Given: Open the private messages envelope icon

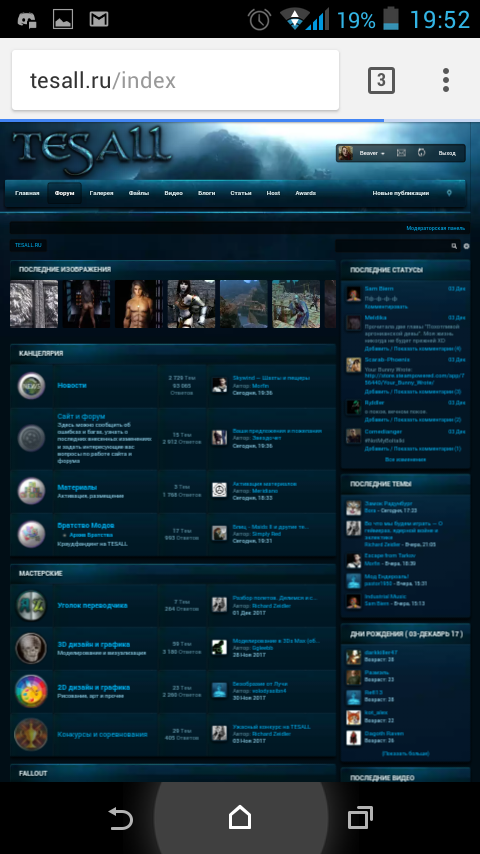Looking at the screenshot, I should tap(402, 154).
